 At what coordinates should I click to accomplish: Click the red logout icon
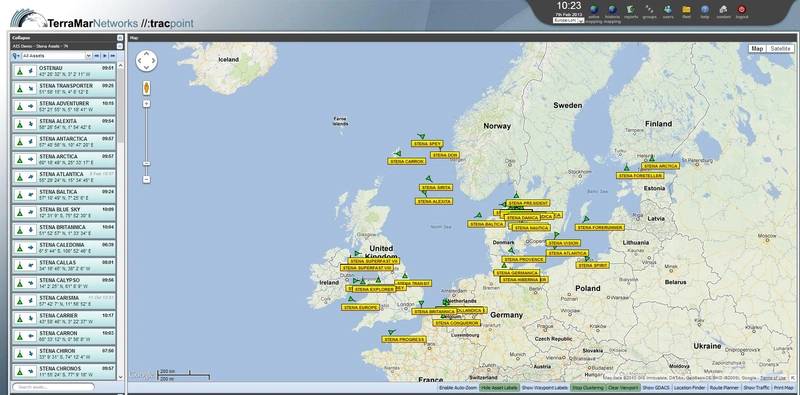pyautogui.click(x=742, y=9)
